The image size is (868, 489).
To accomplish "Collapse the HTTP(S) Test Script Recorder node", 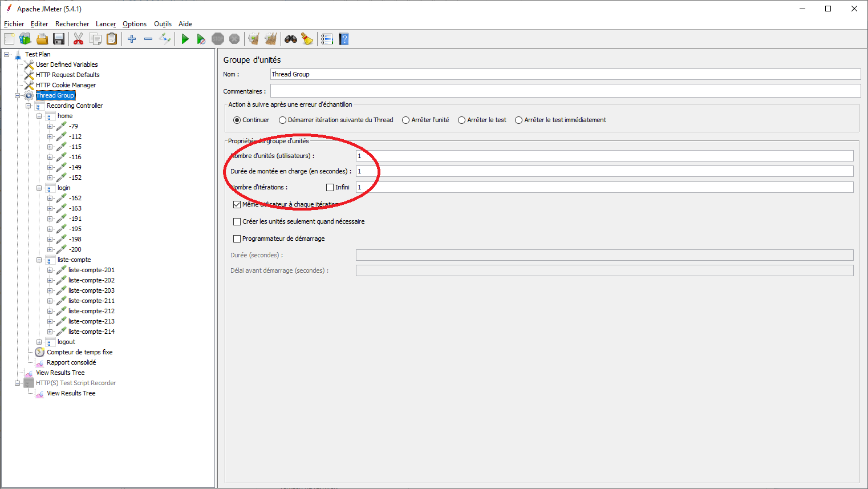I will pyautogui.click(x=18, y=383).
